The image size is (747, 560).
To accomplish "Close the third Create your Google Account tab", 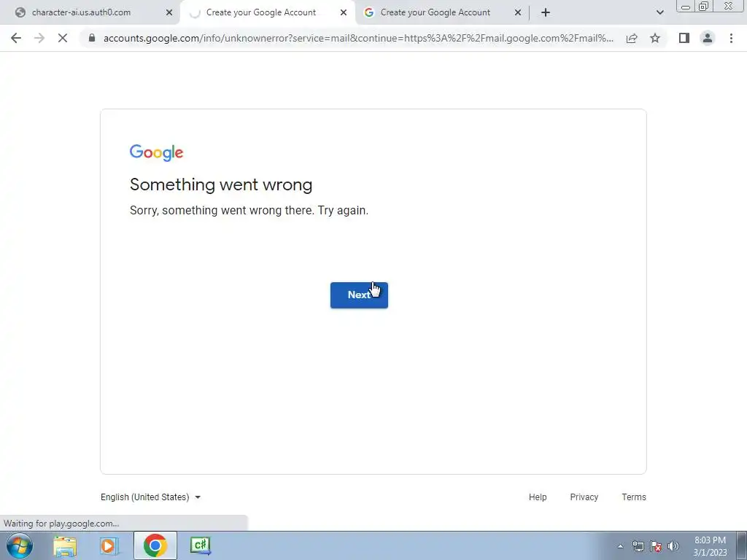I will pyautogui.click(x=518, y=12).
